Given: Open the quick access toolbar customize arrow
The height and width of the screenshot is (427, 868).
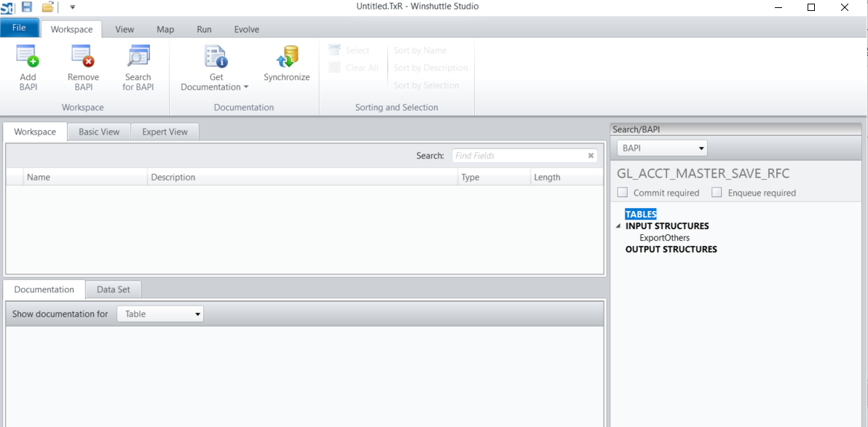Looking at the screenshot, I should pyautogui.click(x=72, y=7).
